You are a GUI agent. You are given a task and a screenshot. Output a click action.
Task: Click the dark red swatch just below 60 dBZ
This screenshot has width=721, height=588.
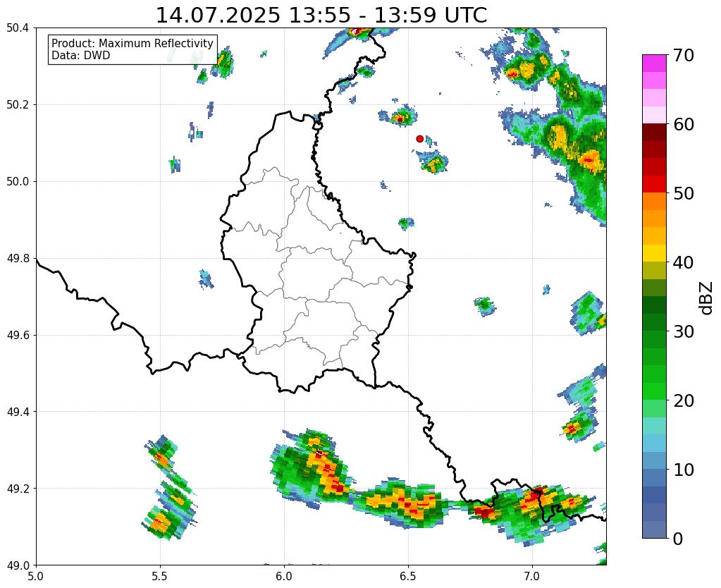pos(654,133)
